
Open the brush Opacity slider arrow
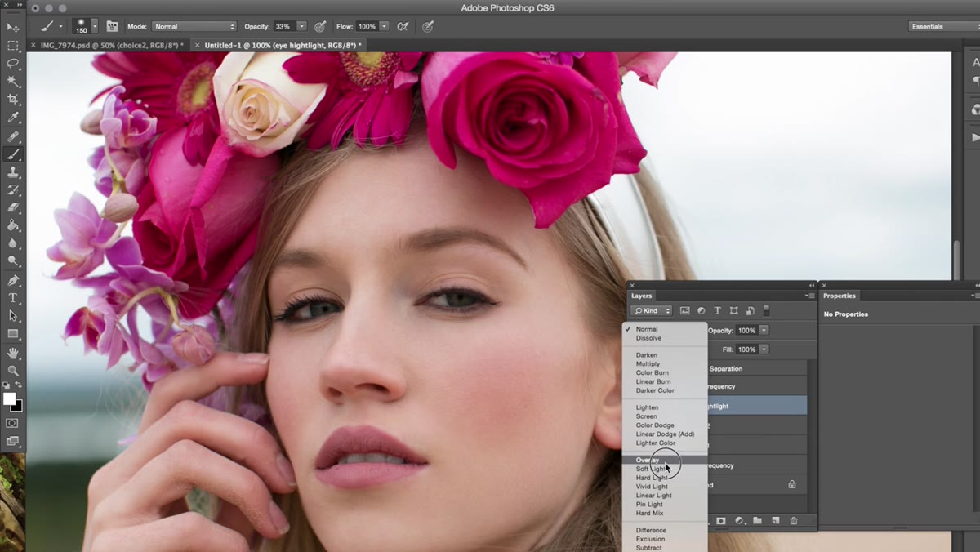(x=301, y=26)
